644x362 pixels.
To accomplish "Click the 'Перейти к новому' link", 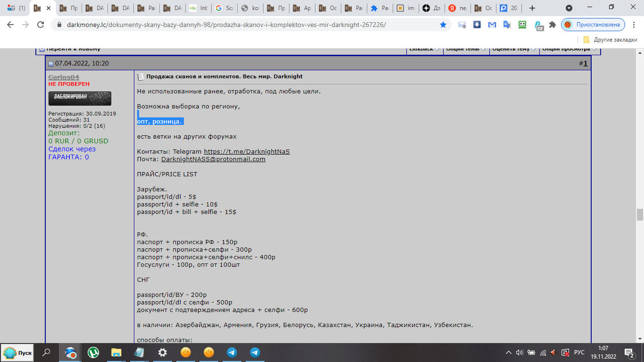I will (73, 49).
